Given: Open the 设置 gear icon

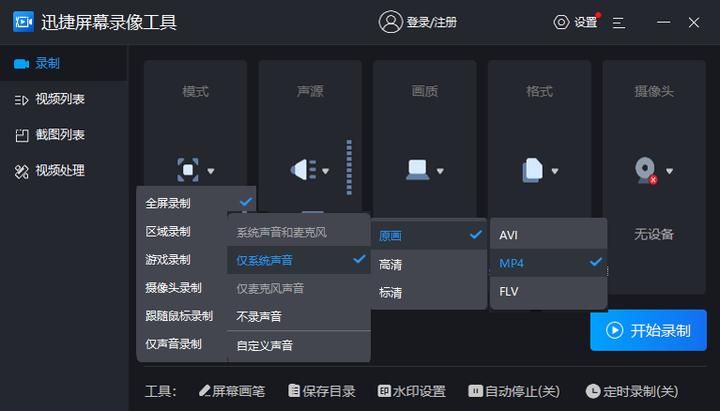Looking at the screenshot, I should click(561, 22).
